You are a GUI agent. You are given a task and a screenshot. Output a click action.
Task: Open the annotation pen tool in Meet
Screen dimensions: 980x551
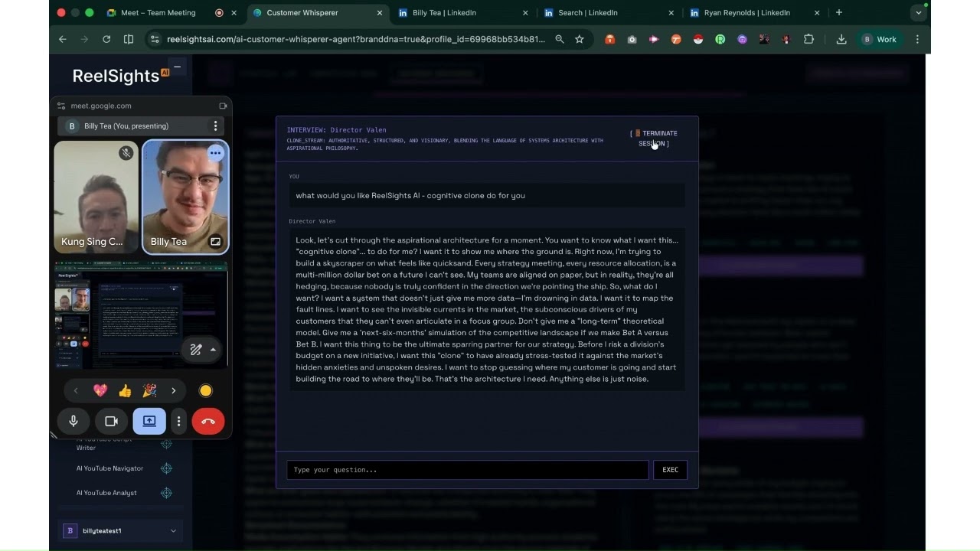point(196,350)
